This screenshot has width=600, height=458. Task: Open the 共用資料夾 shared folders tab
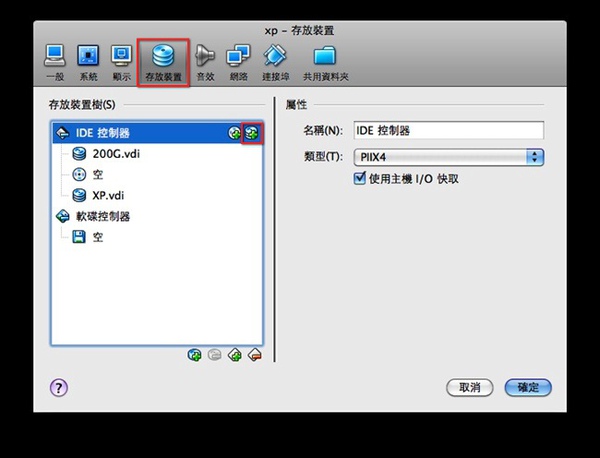point(326,62)
